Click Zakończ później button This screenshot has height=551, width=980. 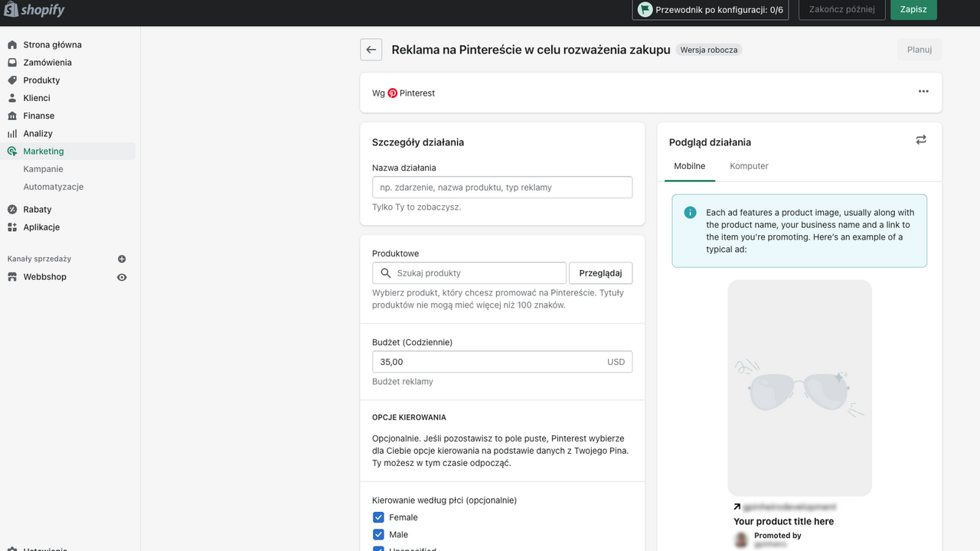pos(841,10)
